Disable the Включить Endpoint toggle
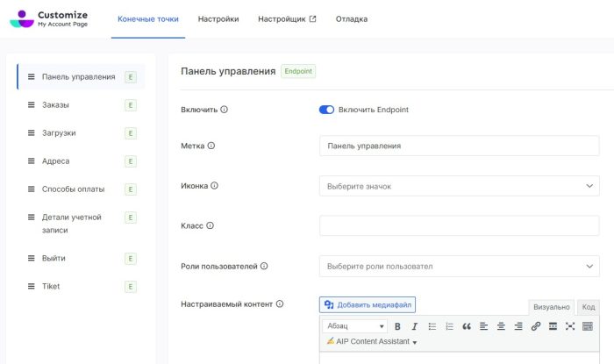Viewport: 614px width, 364px height. click(x=326, y=110)
